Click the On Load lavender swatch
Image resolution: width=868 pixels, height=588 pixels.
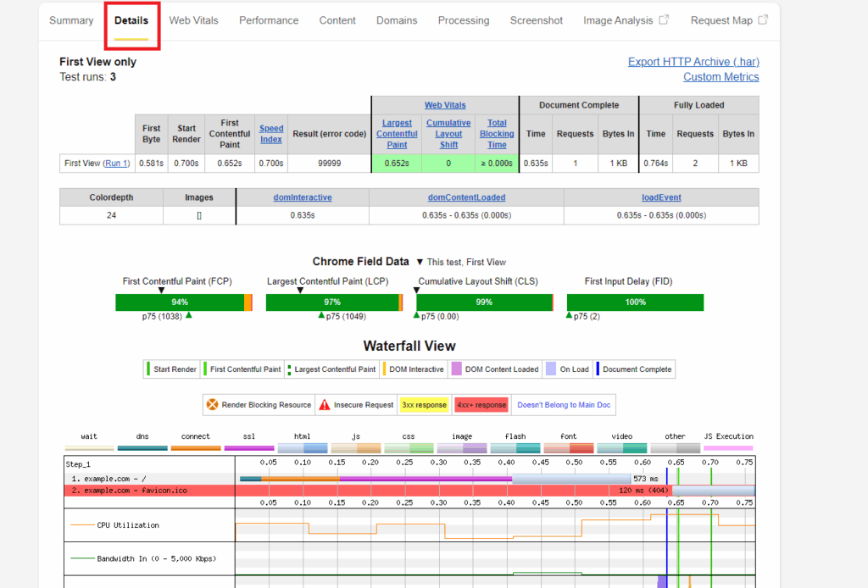551,369
